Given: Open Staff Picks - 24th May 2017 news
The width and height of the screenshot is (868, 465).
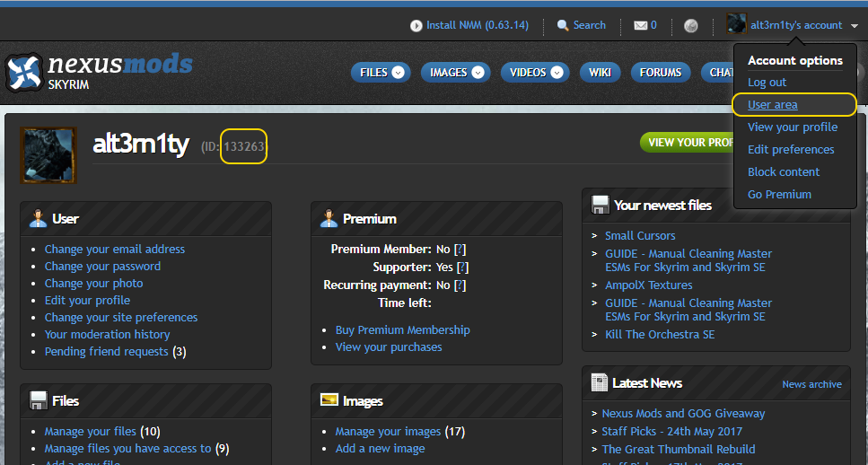Looking at the screenshot, I should click(672, 431).
